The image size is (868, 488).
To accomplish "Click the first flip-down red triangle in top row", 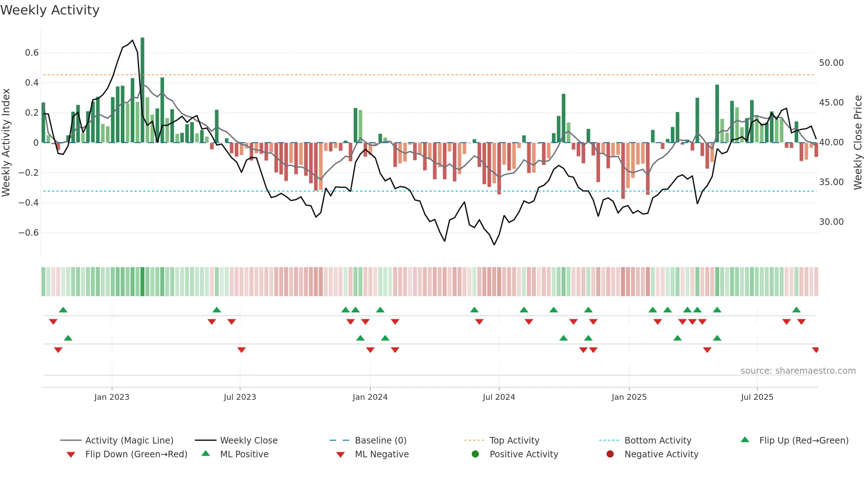I will coord(53,322).
